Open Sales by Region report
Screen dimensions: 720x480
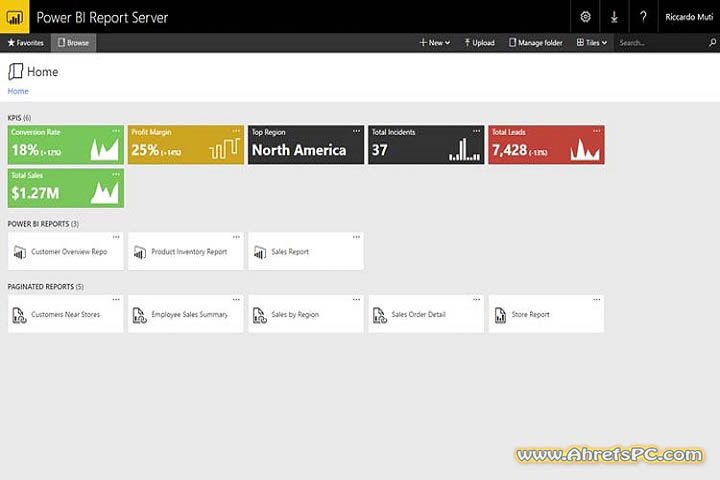pos(306,314)
